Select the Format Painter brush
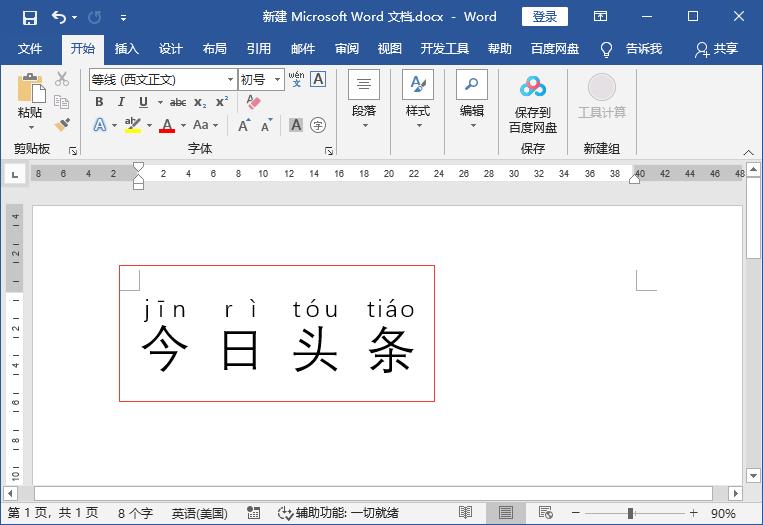This screenshot has width=763, height=525. click(x=62, y=124)
